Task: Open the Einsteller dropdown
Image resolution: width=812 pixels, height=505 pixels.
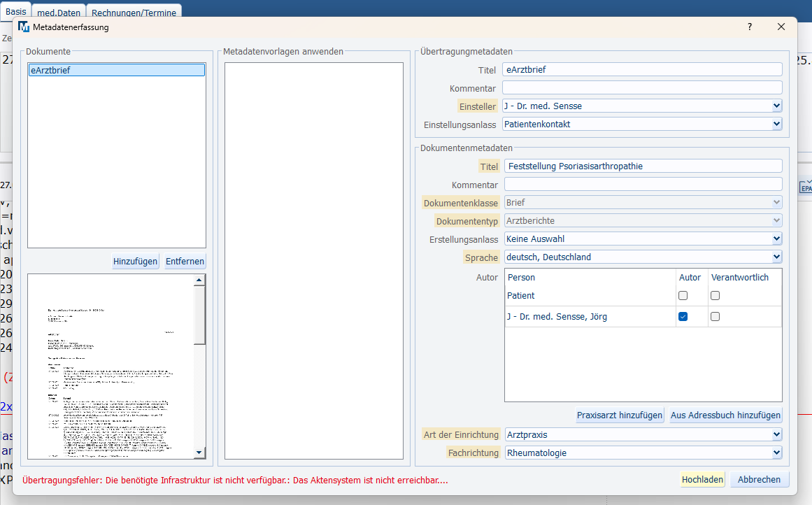Action: pyautogui.click(x=776, y=106)
